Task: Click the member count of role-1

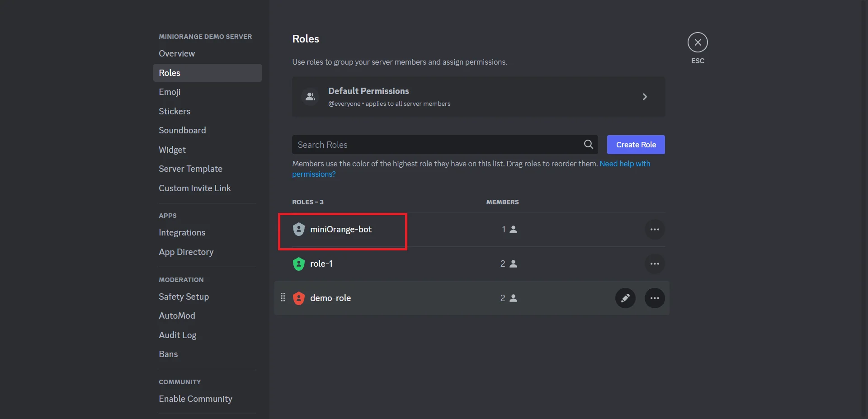Action: [508, 264]
